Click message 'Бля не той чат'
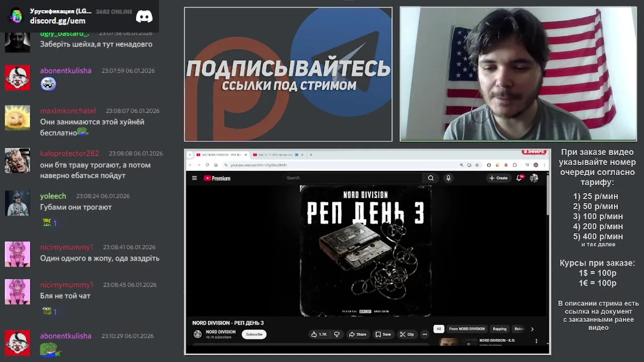The image size is (644, 362). tap(65, 296)
